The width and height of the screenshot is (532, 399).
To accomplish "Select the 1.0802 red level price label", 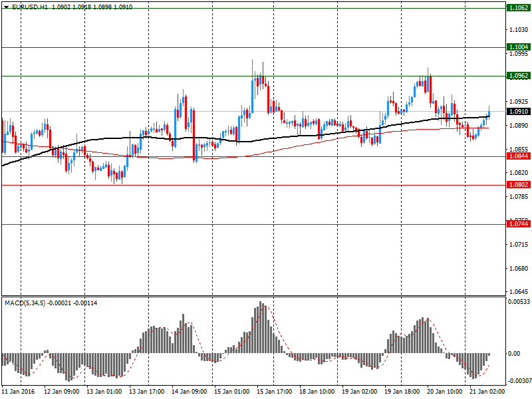I will pyautogui.click(x=519, y=185).
